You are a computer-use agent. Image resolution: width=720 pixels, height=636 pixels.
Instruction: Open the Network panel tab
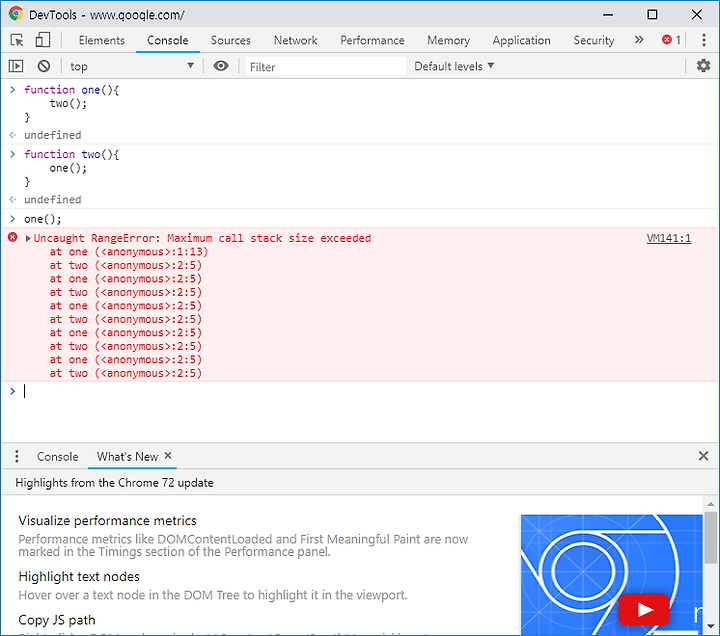point(295,40)
